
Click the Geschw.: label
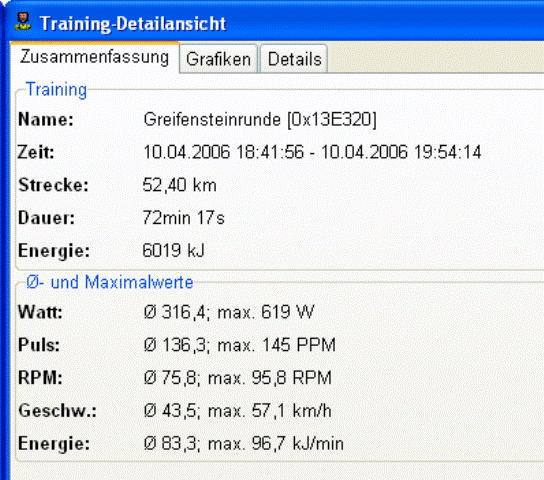[x=58, y=411]
